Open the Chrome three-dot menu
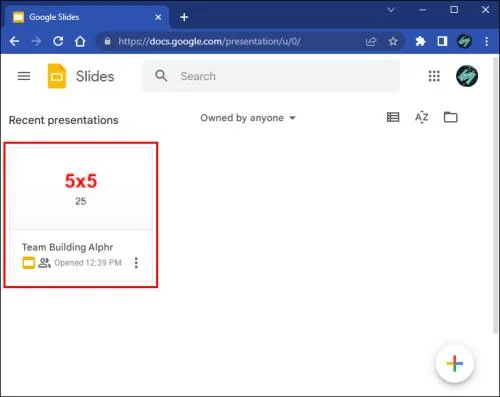The image size is (500, 397). [487, 41]
